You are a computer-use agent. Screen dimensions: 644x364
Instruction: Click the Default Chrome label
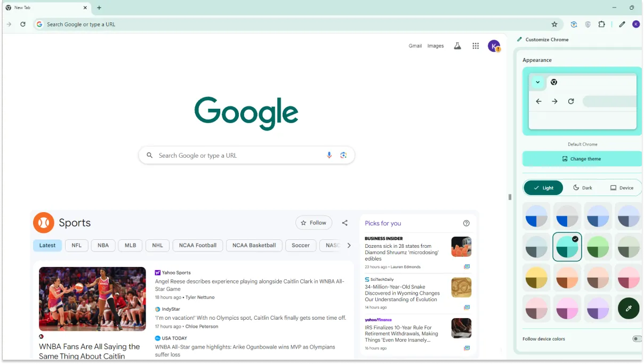(x=582, y=144)
